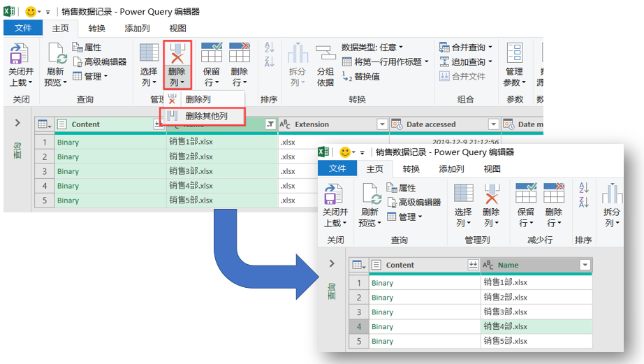Viewport: 644px width, 364px height.
Task: Select Content column header in back window
Action: [85, 124]
